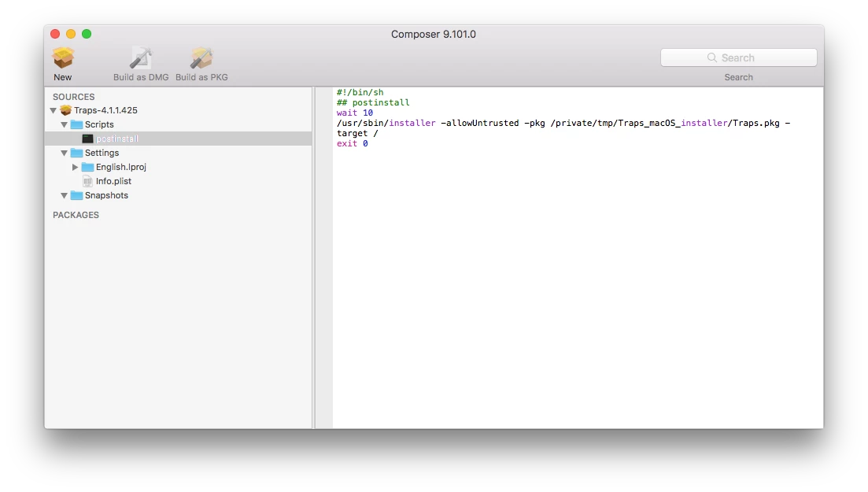
Task: Click the 'target /' script line
Action: [357, 133]
